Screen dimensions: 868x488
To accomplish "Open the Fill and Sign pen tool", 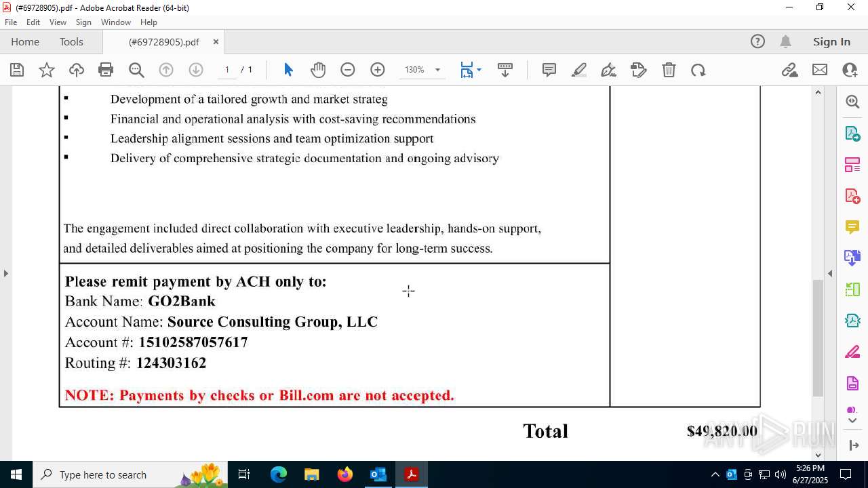I will (609, 70).
